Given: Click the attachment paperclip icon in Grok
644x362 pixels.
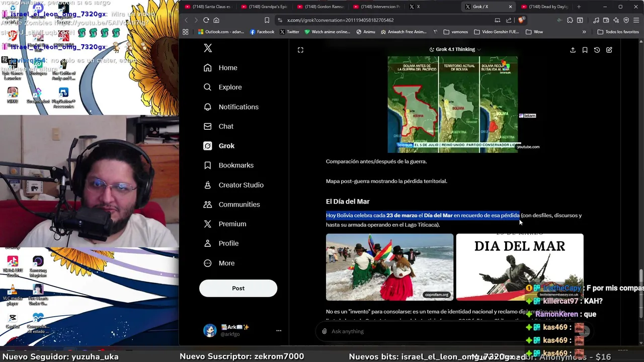Looking at the screenshot, I should click(x=325, y=331).
